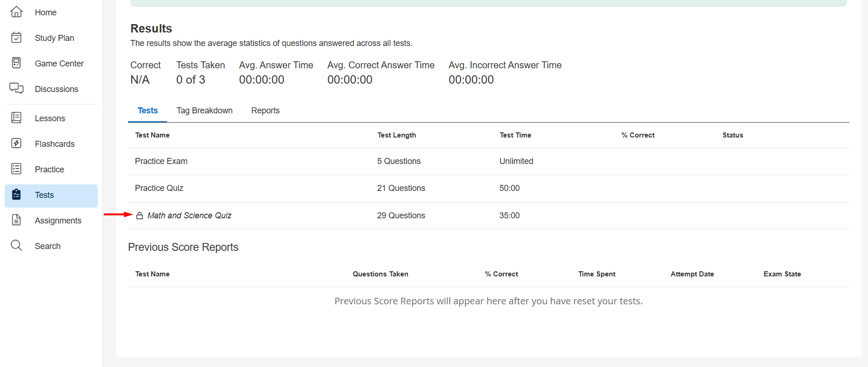Click the Test Name column header
The image size is (868, 367).
coord(152,135)
